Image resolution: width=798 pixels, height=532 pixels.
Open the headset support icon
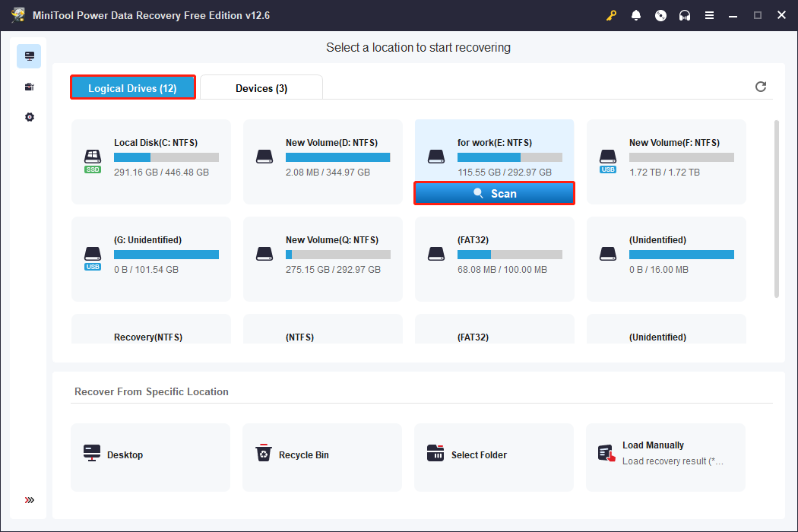coord(685,15)
